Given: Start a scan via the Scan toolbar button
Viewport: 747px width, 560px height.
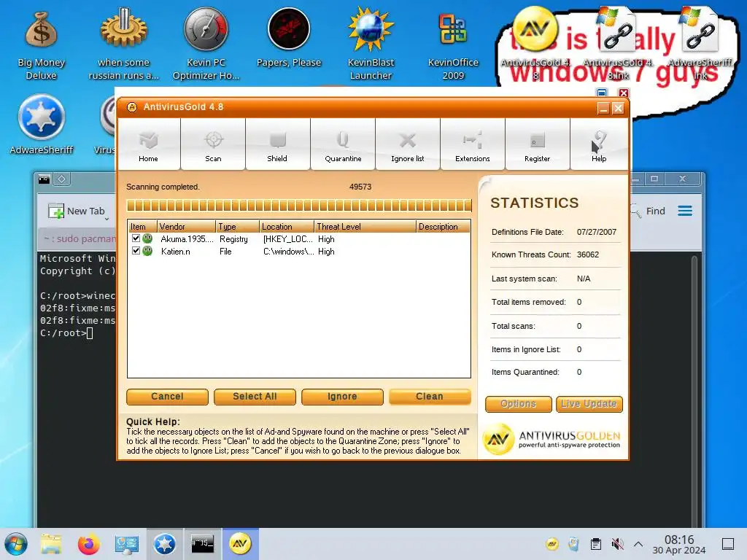Looking at the screenshot, I should (213, 145).
